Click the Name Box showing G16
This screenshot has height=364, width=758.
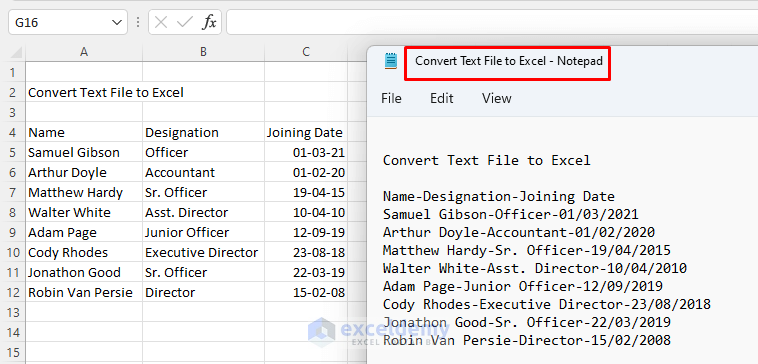coord(68,22)
